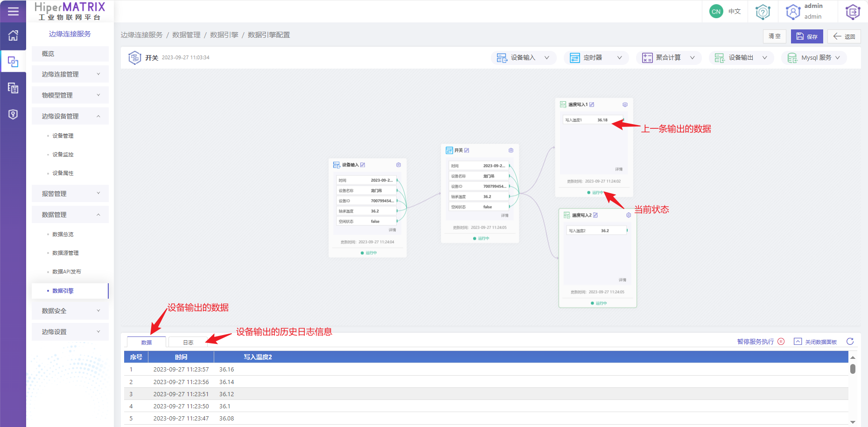Click the 暂停服务执行 pause icon
The height and width of the screenshot is (427, 868).
(x=781, y=342)
